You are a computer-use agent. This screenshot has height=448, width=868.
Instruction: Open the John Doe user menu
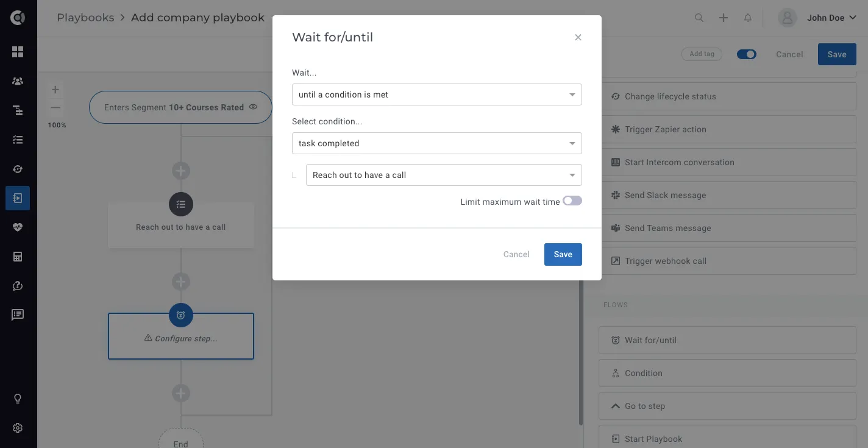point(818,18)
